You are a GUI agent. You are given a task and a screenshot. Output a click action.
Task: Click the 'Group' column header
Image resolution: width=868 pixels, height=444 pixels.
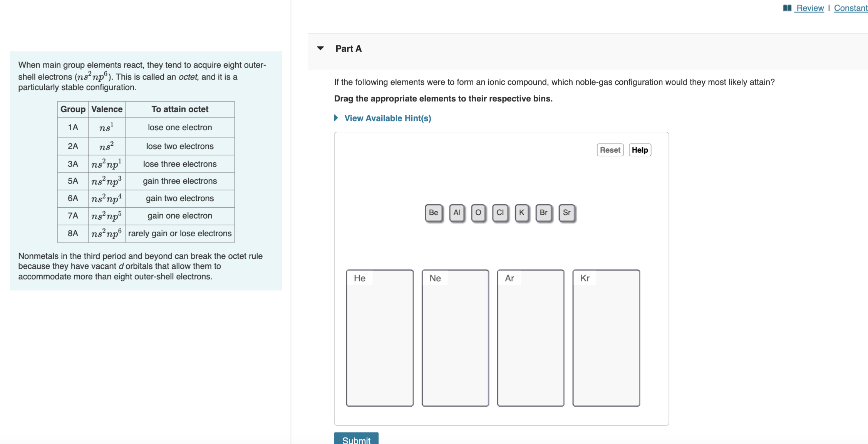[x=73, y=109]
